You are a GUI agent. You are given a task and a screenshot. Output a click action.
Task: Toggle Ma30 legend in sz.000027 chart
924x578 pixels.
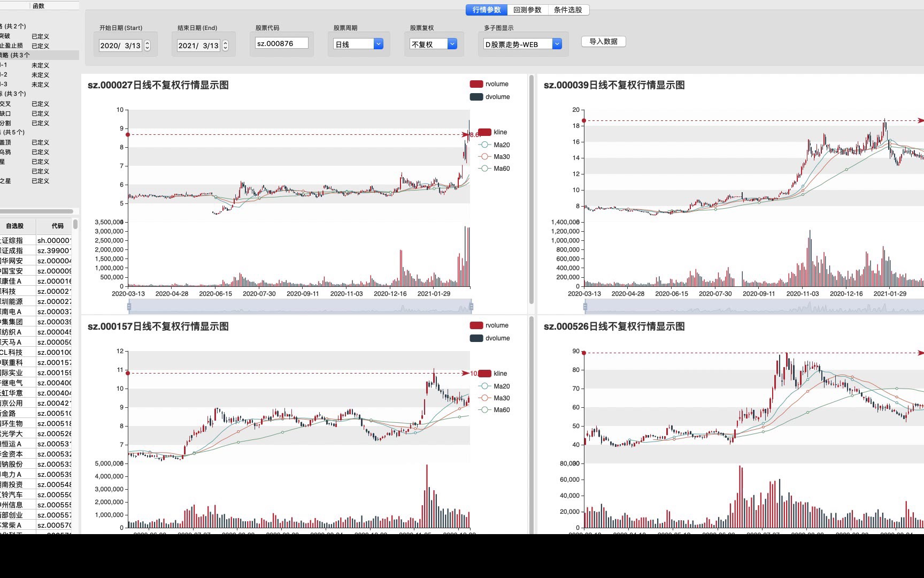point(494,157)
